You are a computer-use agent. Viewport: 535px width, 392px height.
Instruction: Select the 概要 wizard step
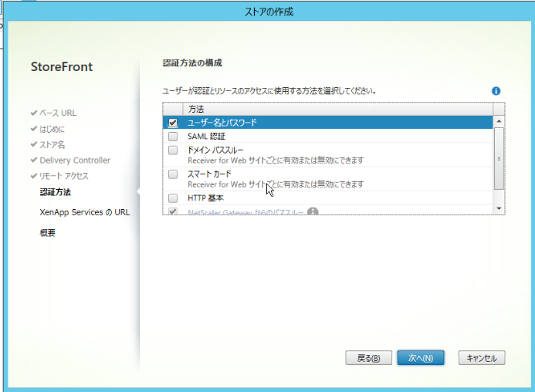[x=47, y=233]
